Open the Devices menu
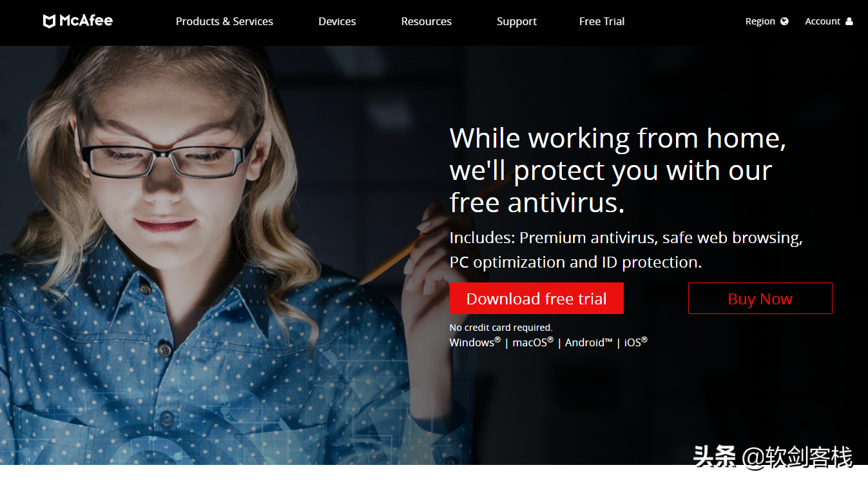This screenshot has width=868, height=483. point(337,21)
